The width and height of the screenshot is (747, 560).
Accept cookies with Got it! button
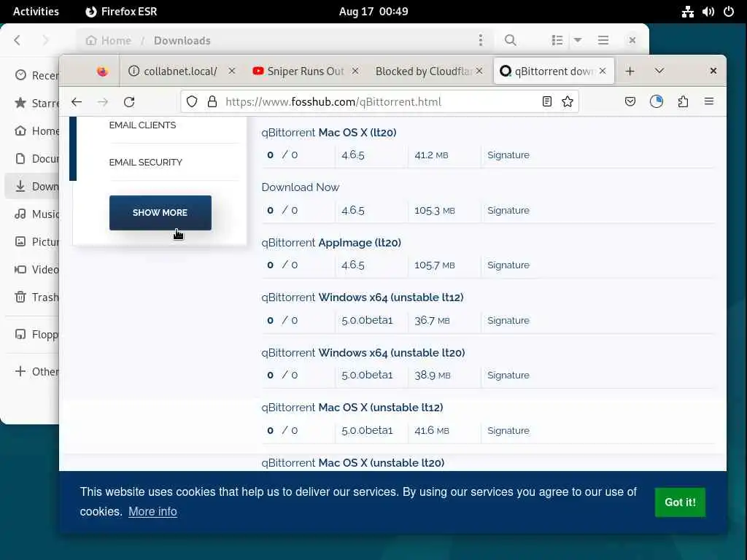(x=680, y=502)
